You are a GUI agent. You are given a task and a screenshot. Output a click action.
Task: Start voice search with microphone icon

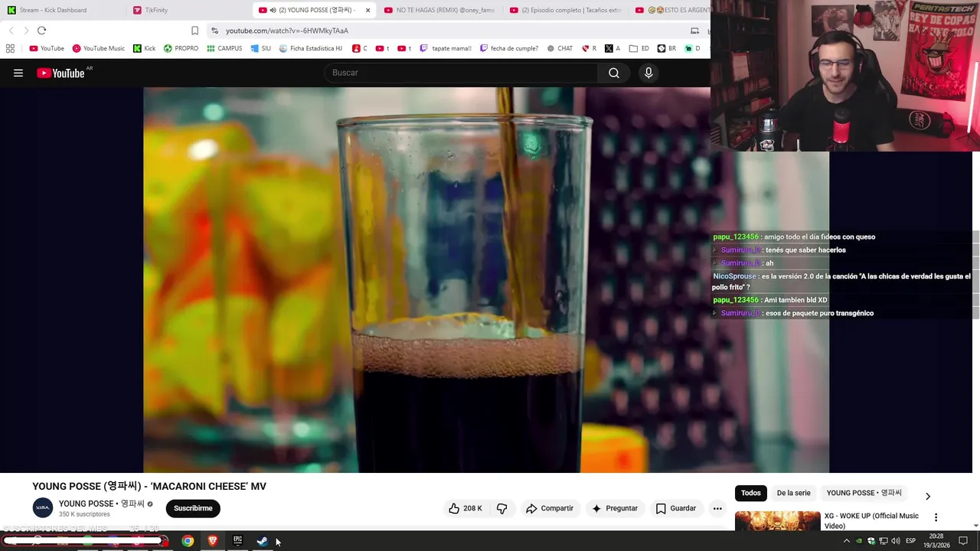pos(648,73)
